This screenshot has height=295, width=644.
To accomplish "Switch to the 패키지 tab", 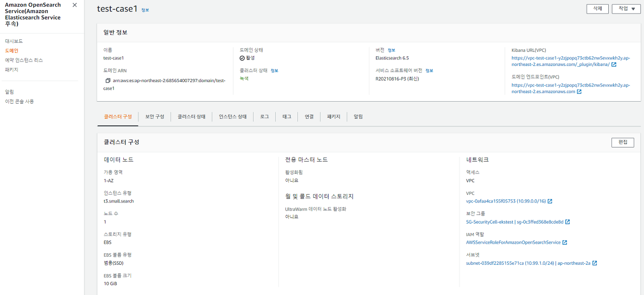I will (334, 117).
